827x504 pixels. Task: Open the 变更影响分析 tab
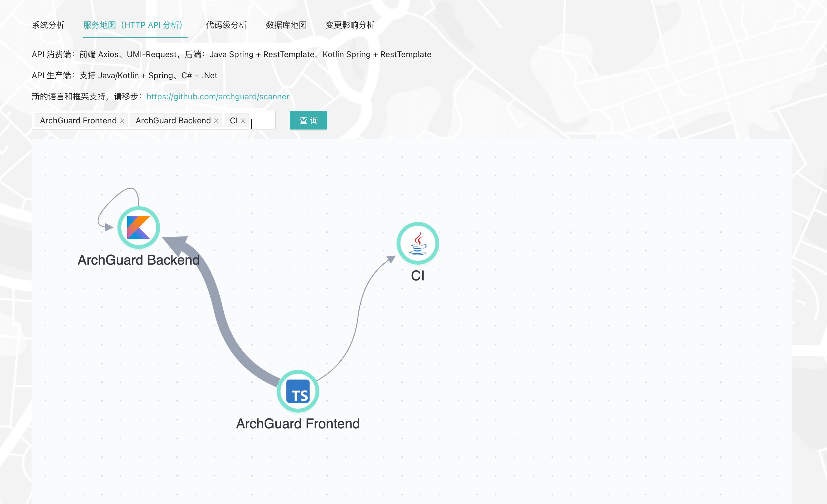pyautogui.click(x=350, y=25)
